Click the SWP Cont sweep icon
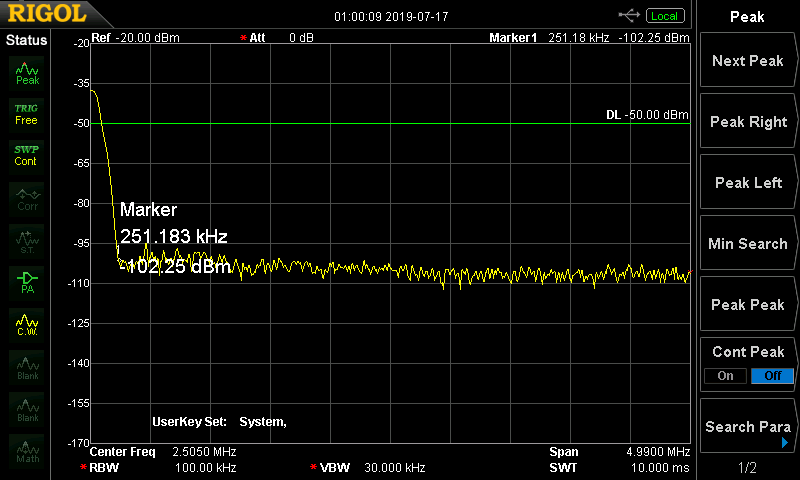Viewport: 800px width, 480px height. point(27,156)
